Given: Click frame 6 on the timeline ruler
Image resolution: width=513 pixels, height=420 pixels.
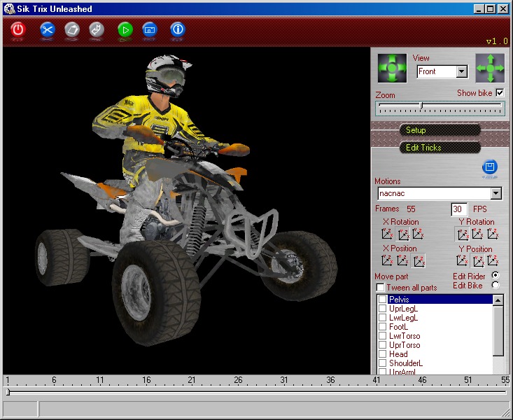Looking at the screenshot, I should coord(54,379).
